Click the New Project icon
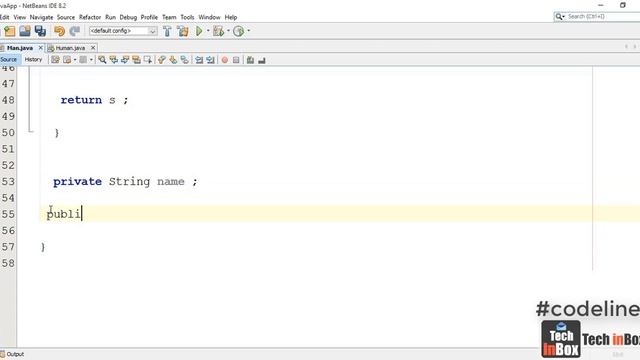The height and width of the screenshot is (360, 640). click(x=9, y=31)
